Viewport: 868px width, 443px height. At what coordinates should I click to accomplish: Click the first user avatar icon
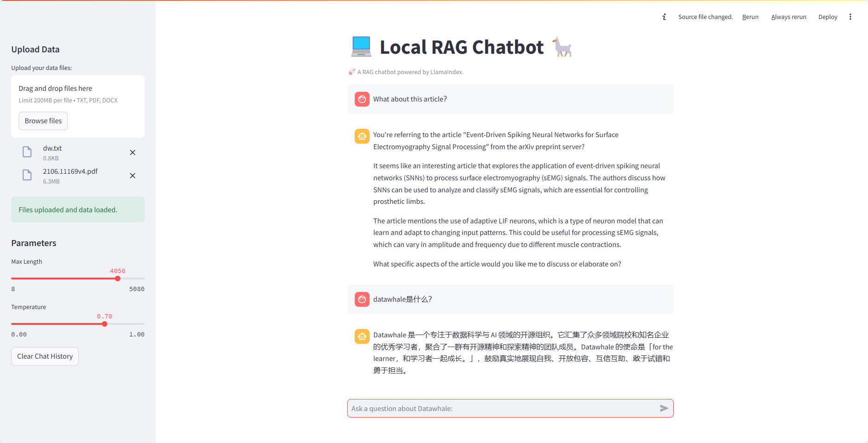[362, 99]
